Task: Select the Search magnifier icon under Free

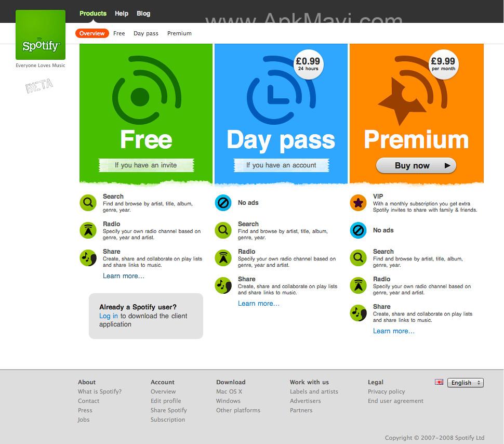Action: click(88, 203)
